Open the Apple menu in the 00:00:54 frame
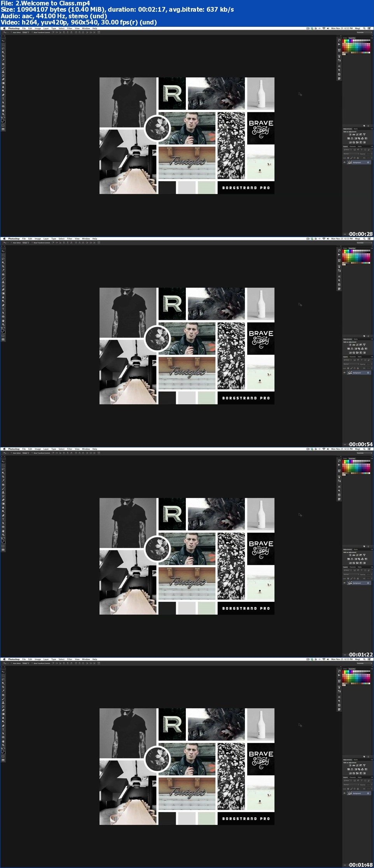This screenshot has height=868, width=374. [x=4, y=239]
